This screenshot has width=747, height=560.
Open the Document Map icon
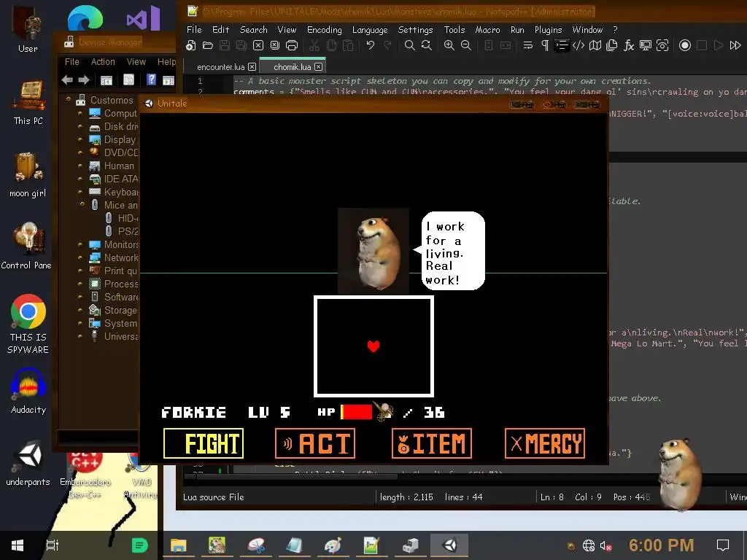595,45
